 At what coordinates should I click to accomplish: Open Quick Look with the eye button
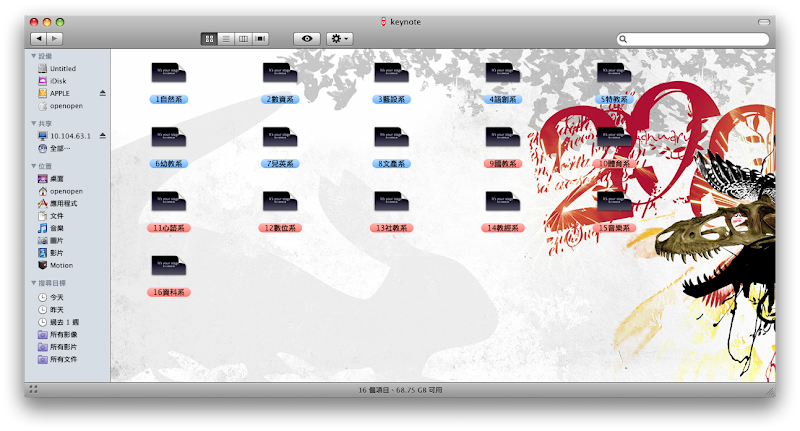click(x=307, y=39)
